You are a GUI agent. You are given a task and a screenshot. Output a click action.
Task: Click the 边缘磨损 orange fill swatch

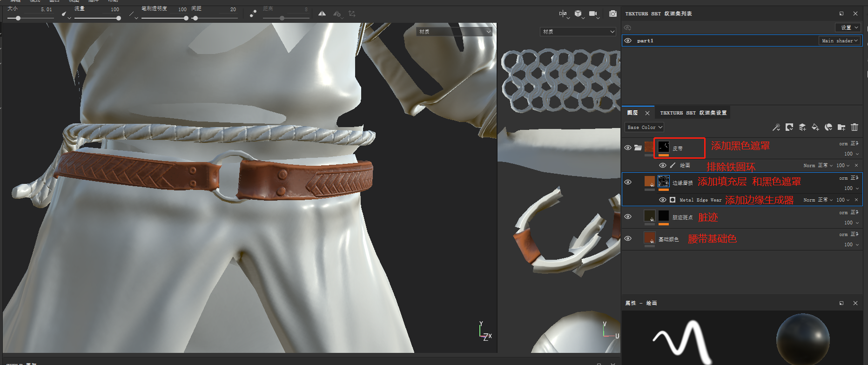649,181
